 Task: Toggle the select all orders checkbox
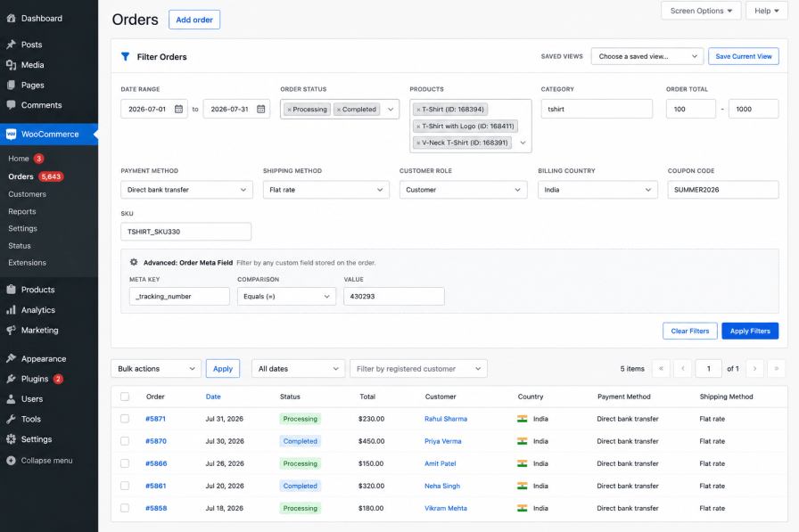(125, 397)
